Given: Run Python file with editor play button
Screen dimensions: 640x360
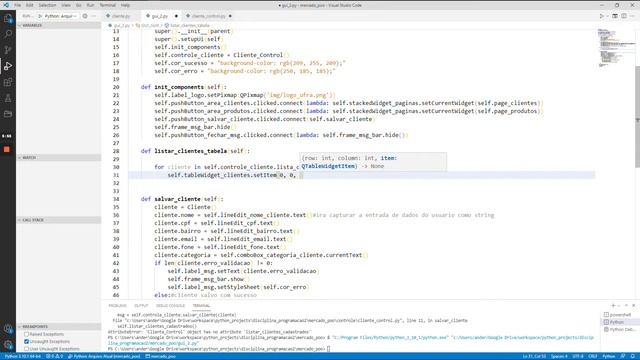Looking at the screenshot, I should click(x=601, y=16).
